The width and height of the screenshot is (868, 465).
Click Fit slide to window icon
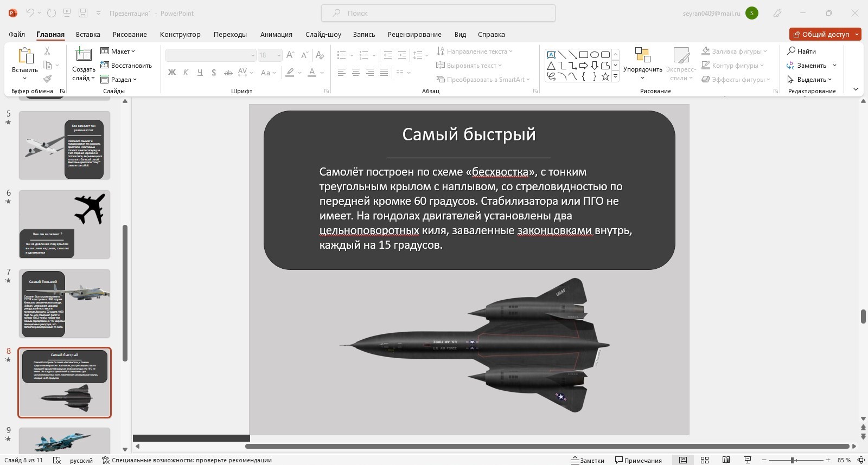(860, 460)
